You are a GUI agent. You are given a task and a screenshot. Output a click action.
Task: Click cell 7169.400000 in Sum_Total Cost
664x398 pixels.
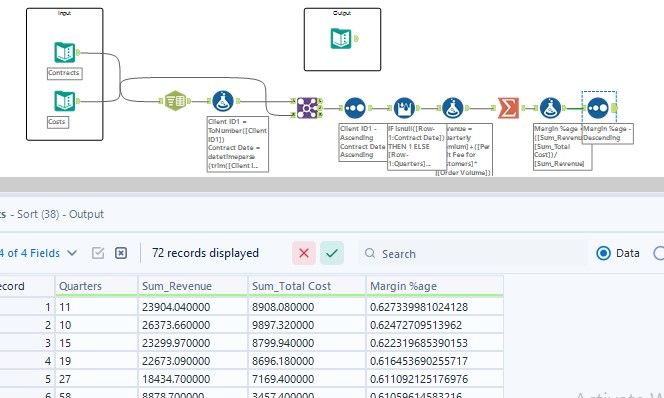point(307,379)
